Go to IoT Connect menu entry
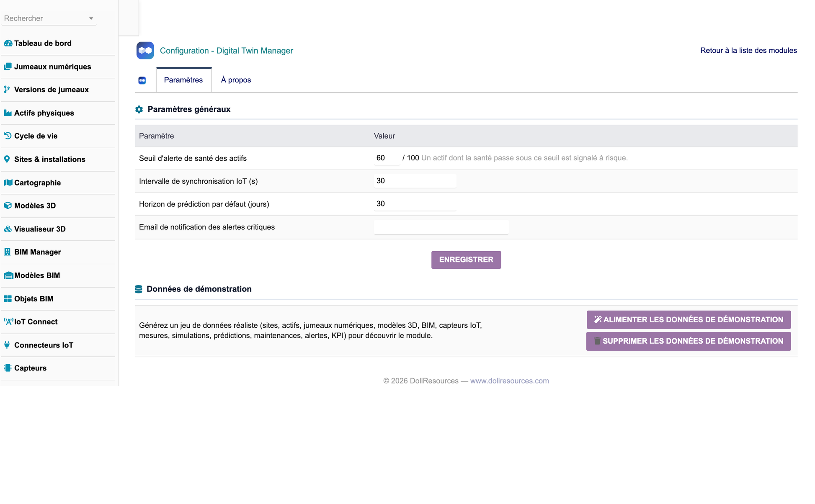Screen dimensions: 815x504 point(36,321)
